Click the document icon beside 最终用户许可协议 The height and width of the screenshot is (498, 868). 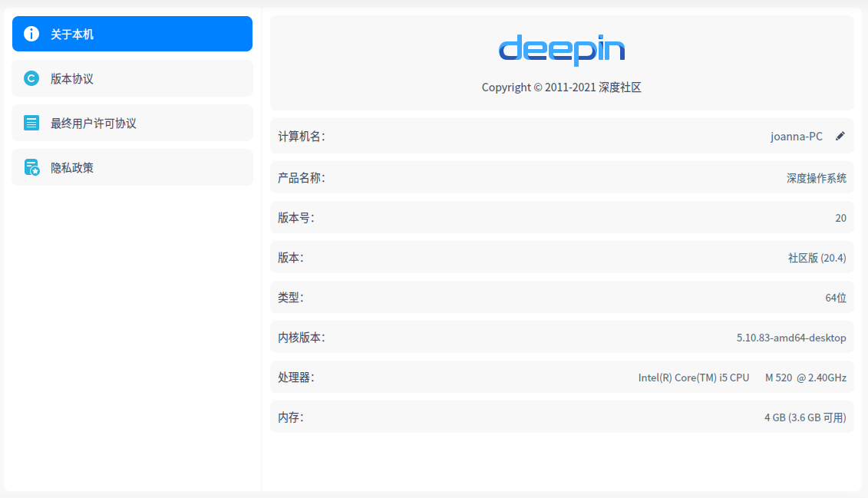tap(31, 123)
